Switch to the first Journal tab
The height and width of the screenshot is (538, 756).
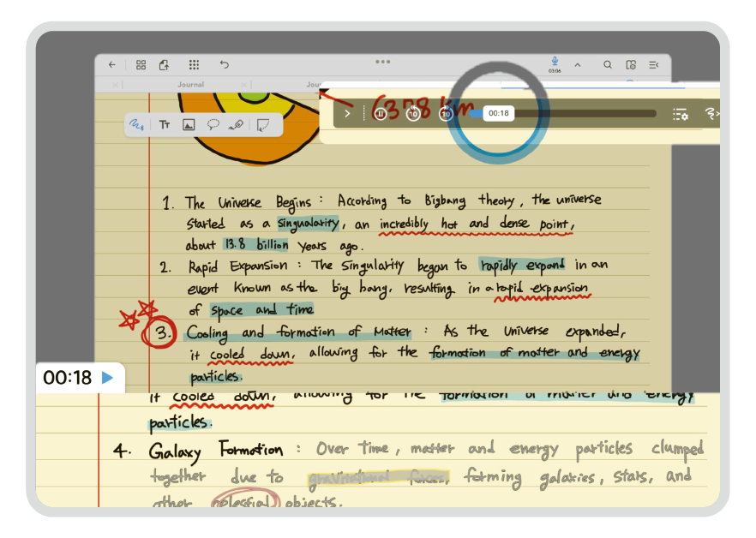[x=190, y=84]
